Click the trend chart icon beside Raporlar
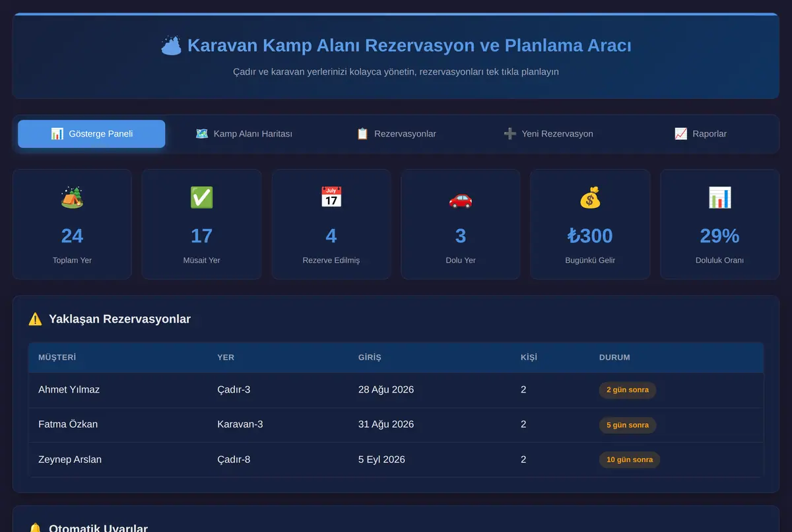 click(680, 134)
